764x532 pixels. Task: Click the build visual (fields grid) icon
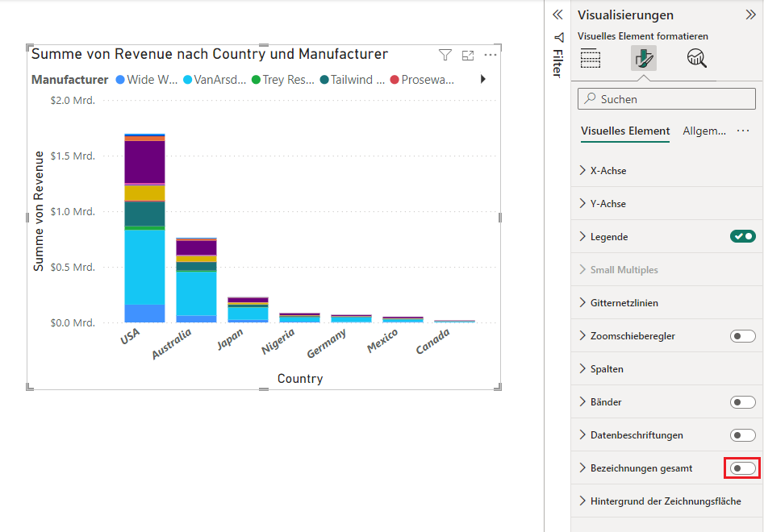coord(591,59)
